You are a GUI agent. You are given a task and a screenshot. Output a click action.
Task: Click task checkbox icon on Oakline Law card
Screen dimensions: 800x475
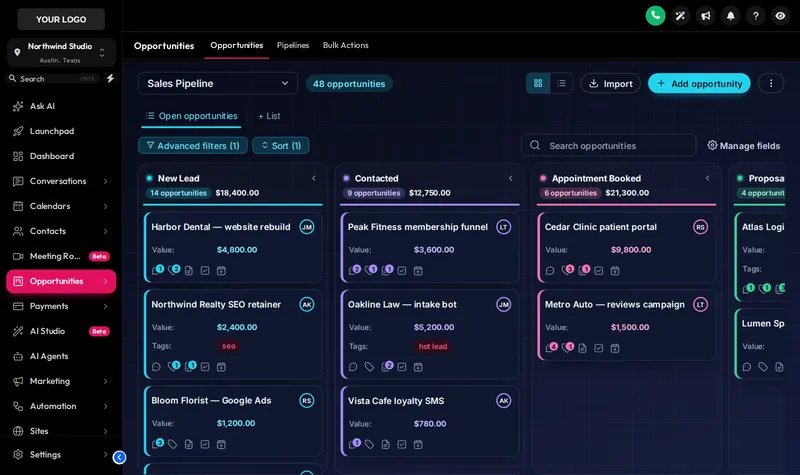[x=402, y=366]
